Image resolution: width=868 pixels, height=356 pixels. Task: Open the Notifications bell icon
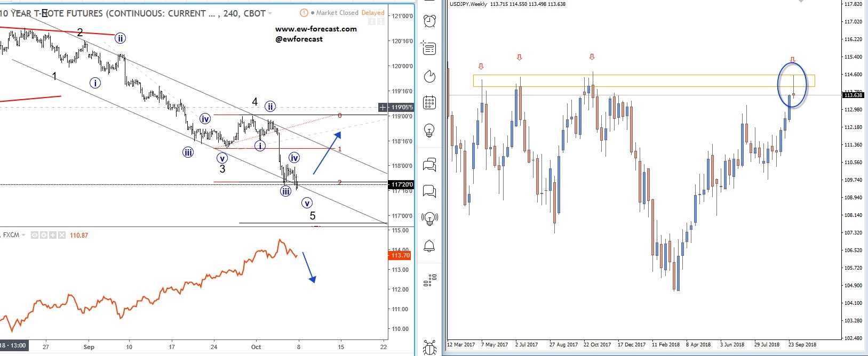pyautogui.click(x=429, y=246)
